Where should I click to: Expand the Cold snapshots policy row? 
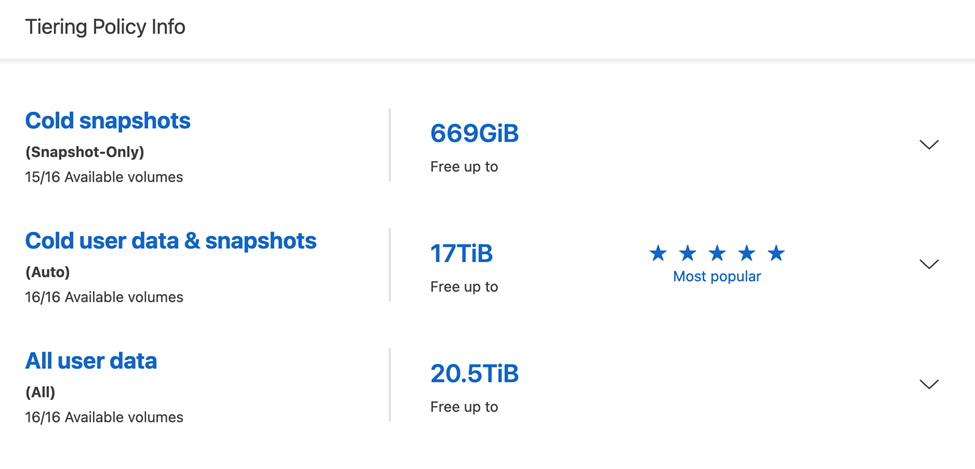click(929, 145)
